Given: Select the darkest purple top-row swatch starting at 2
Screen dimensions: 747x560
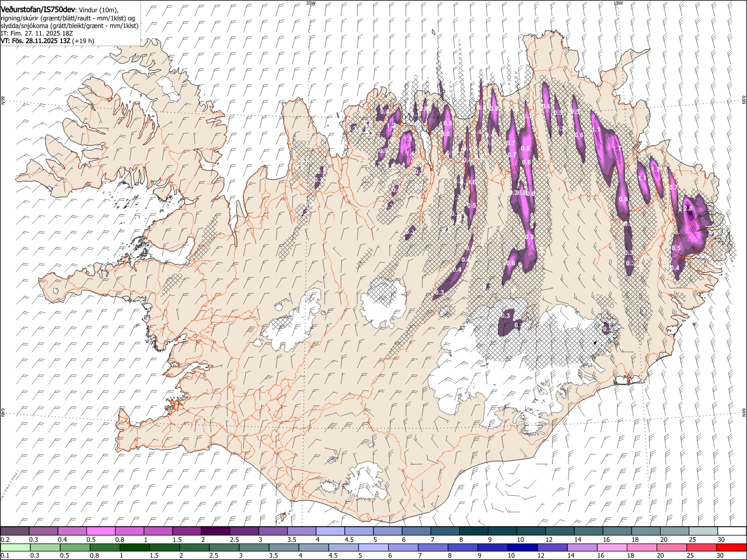Looking at the screenshot, I should (215, 531).
